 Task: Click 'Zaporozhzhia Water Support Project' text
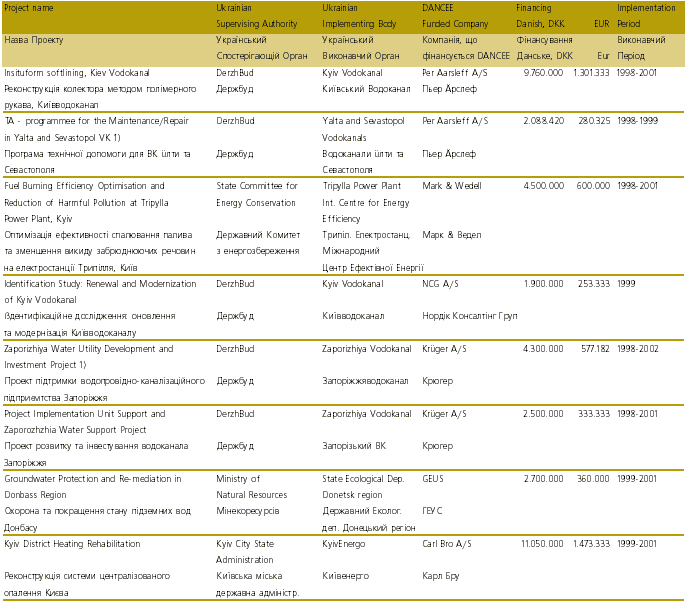75,430
